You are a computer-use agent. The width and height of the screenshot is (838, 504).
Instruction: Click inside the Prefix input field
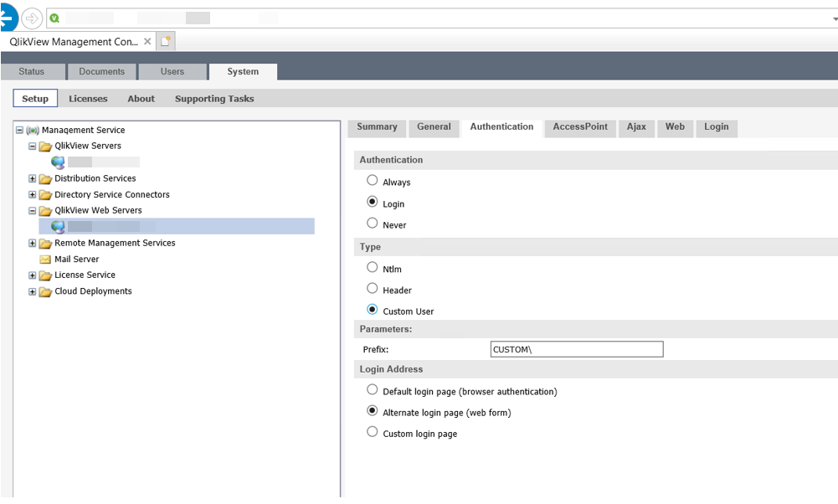click(x=576, y=349)
